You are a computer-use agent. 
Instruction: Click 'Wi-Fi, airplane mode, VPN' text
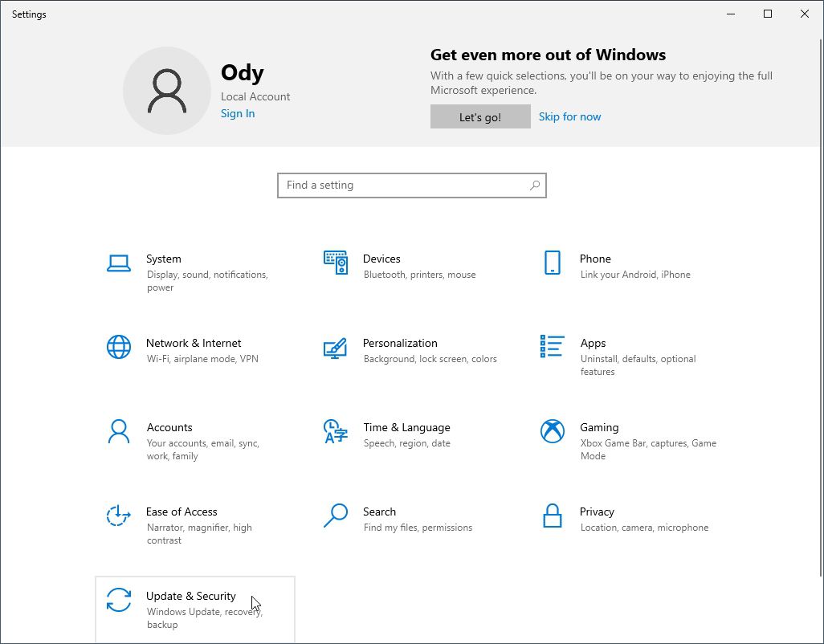(202, 359)
